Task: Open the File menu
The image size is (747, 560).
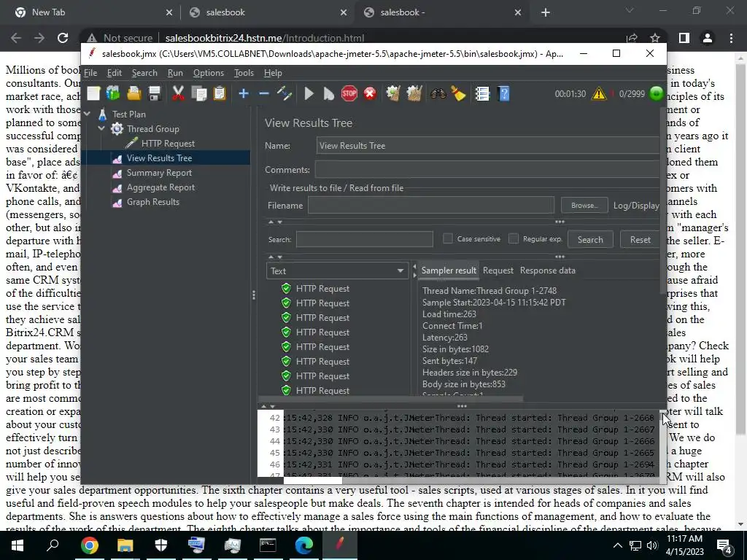Action: point(90,73)
